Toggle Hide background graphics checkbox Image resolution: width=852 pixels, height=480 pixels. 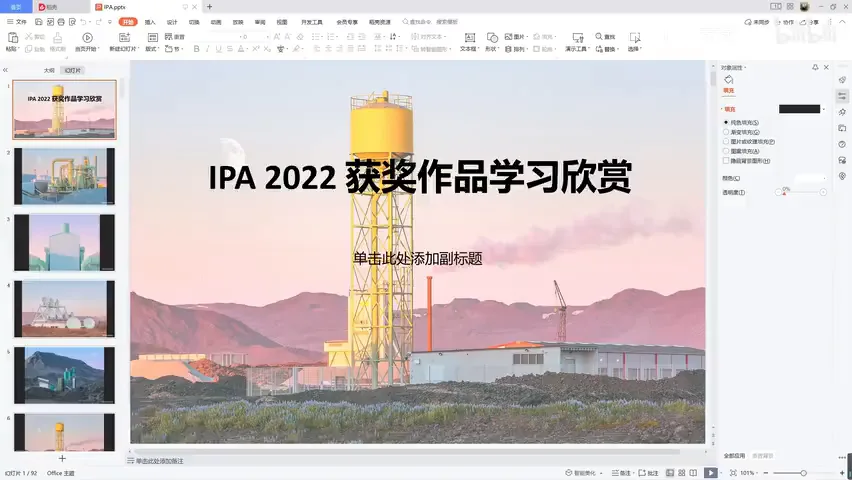click(x=726, y=161)
